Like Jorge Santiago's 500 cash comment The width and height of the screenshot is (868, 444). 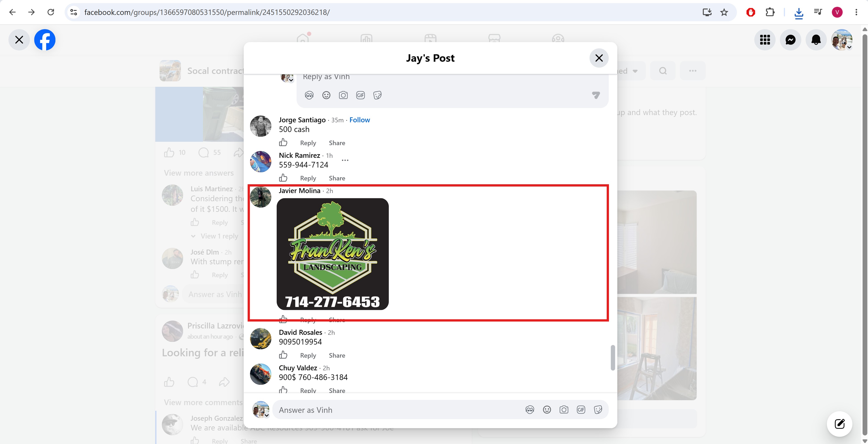point(283,142)
